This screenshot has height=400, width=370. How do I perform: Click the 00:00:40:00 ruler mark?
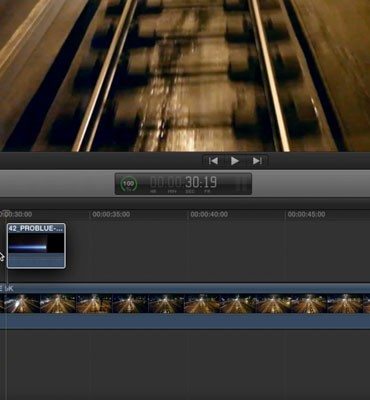click(209, 214)
